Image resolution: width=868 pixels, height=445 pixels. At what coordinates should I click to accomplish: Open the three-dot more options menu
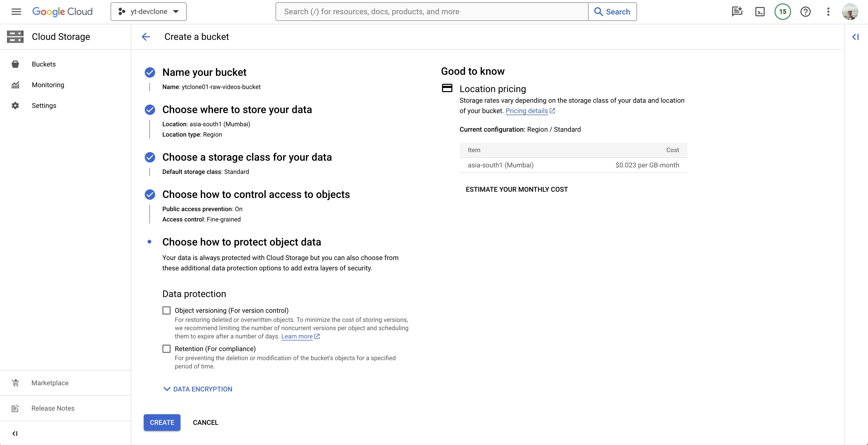point(828,12)
